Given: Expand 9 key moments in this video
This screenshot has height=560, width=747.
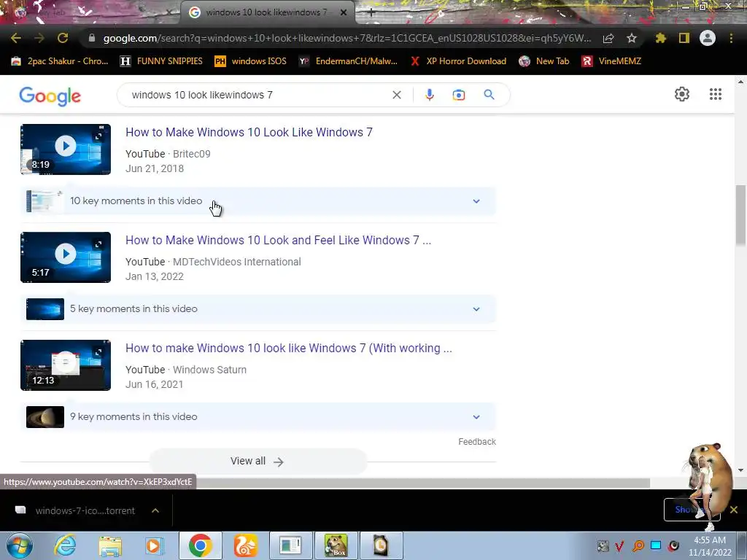Looking at the screenshot, I should [x=258, y=416].
